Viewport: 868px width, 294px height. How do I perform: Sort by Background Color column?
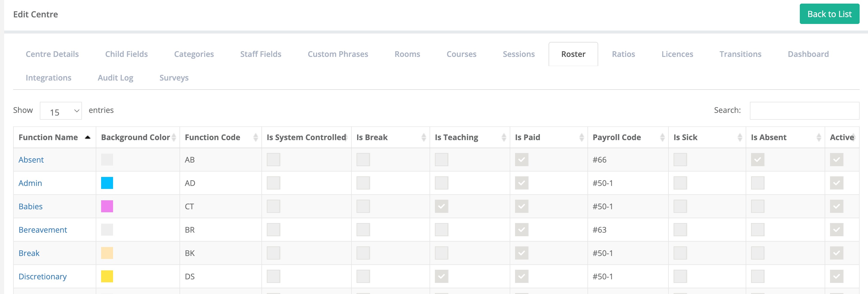[x=138, y=137]
